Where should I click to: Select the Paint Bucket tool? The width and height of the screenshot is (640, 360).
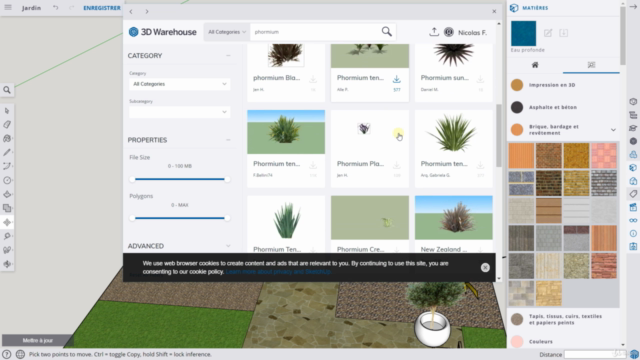coord(7,138)
